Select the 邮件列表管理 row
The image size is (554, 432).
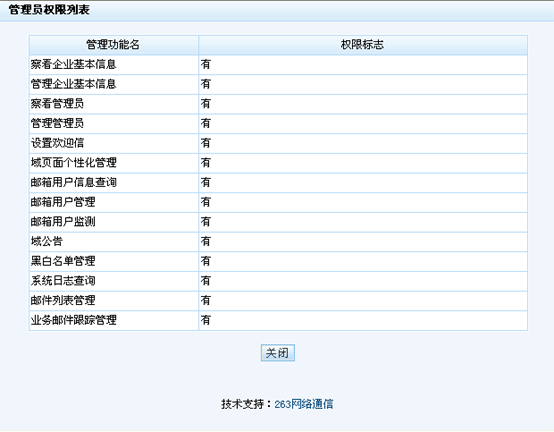[x=278, y=301]
